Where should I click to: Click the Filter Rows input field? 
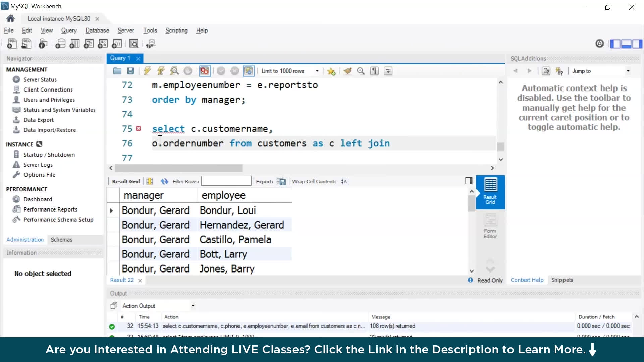click(226, 181)
